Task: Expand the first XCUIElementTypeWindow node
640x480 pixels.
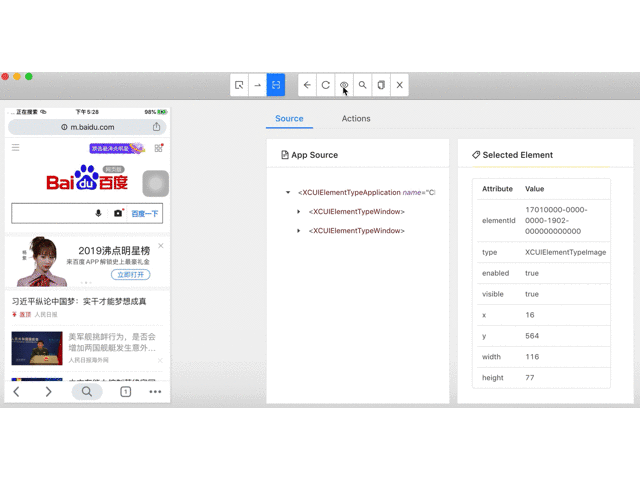Action: click(298, 211)
